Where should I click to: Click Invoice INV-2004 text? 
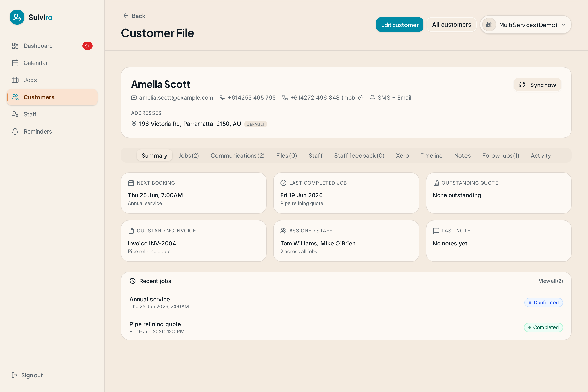tap(152, 243)
